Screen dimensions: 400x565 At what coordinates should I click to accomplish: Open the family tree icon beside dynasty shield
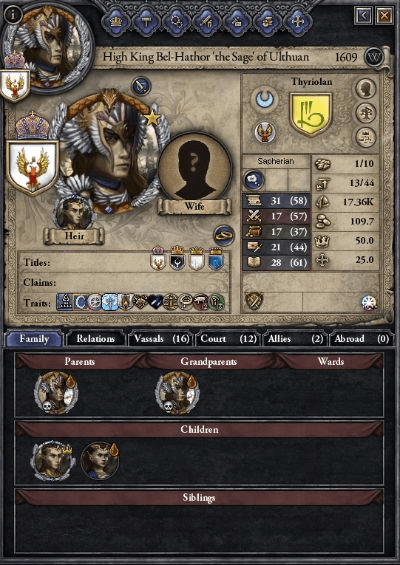click(366, 113)
